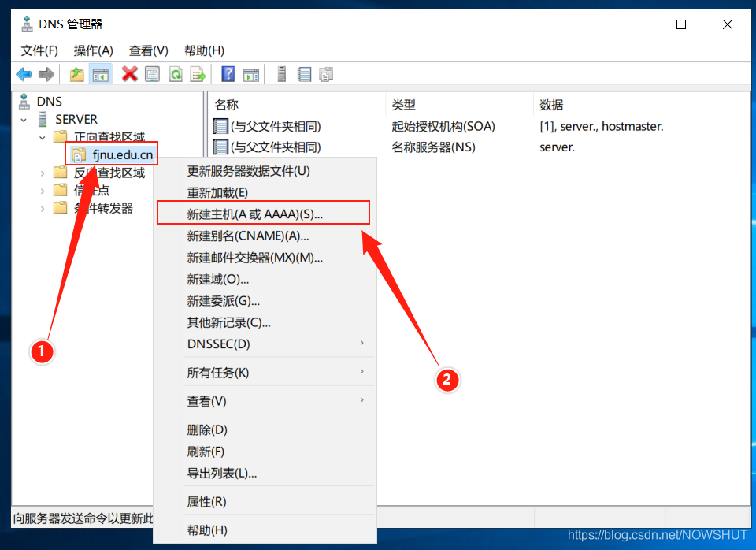Collapse the SERVER tree node

coord(24,120)
